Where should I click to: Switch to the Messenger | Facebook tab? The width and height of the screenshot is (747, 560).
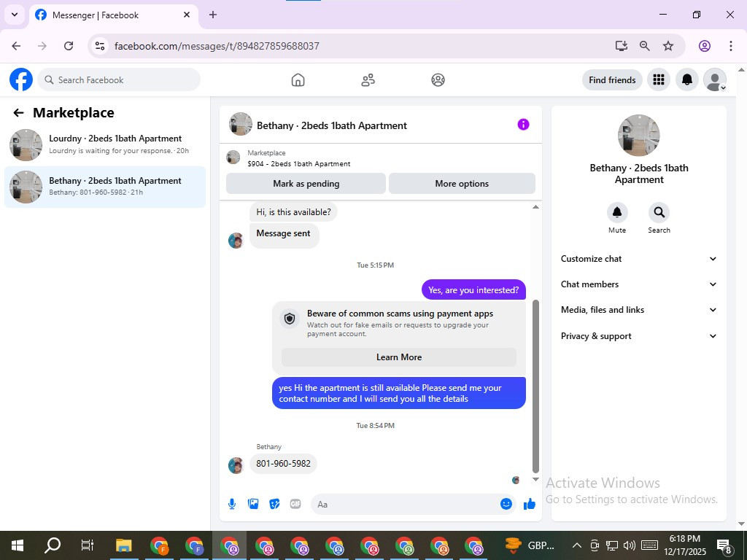(113, 15)
